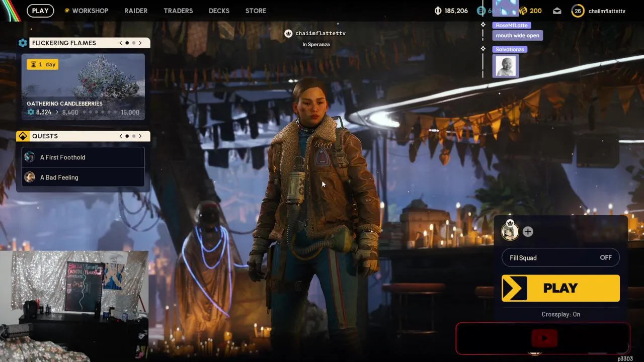Visit the Store tab
The height and width of the screenshot is (362, 644).
256,11
